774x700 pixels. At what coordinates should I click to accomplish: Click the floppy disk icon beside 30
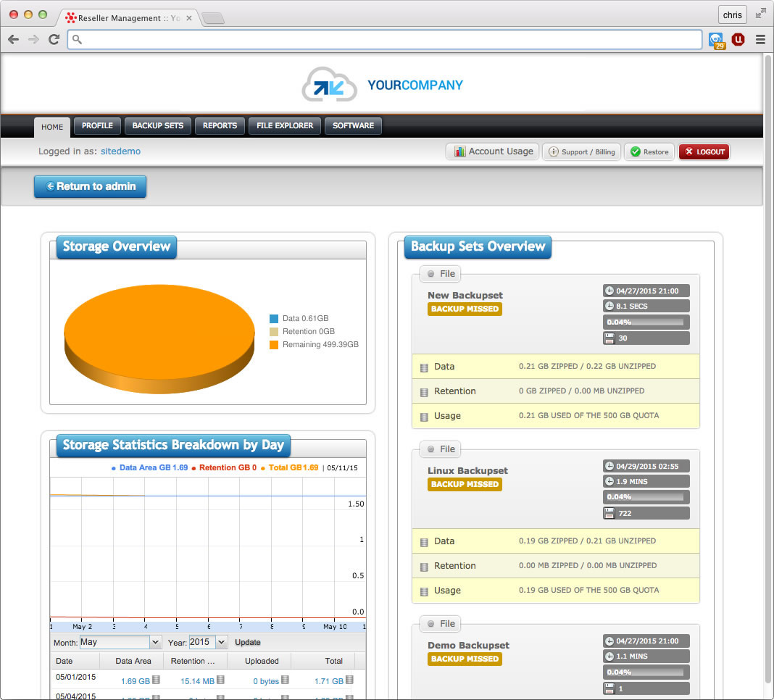coord(609,338)
